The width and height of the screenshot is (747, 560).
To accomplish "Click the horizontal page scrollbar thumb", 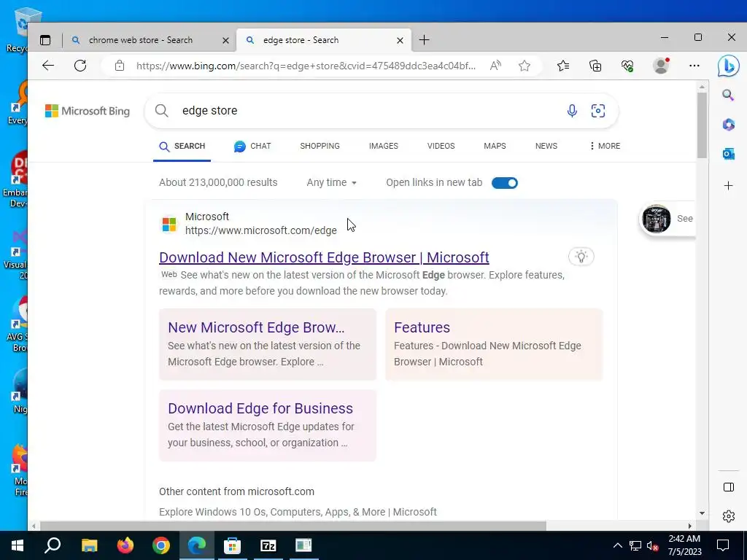I will (x=293, y=526).
